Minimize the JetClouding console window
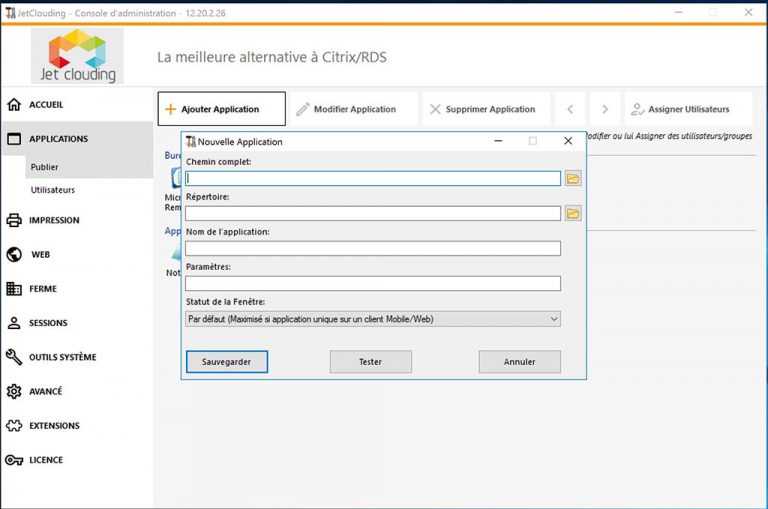 [x=678, y=12]
